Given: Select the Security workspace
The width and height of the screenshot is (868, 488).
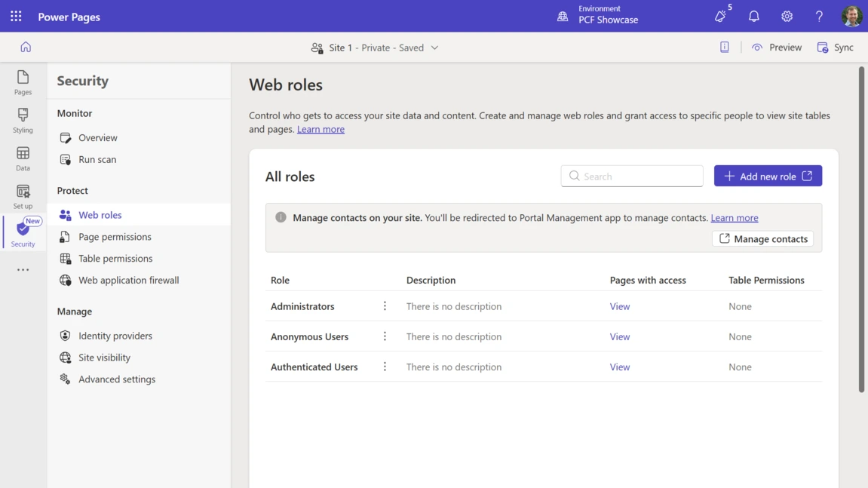Looking at the screenshot, I should 23,233.
